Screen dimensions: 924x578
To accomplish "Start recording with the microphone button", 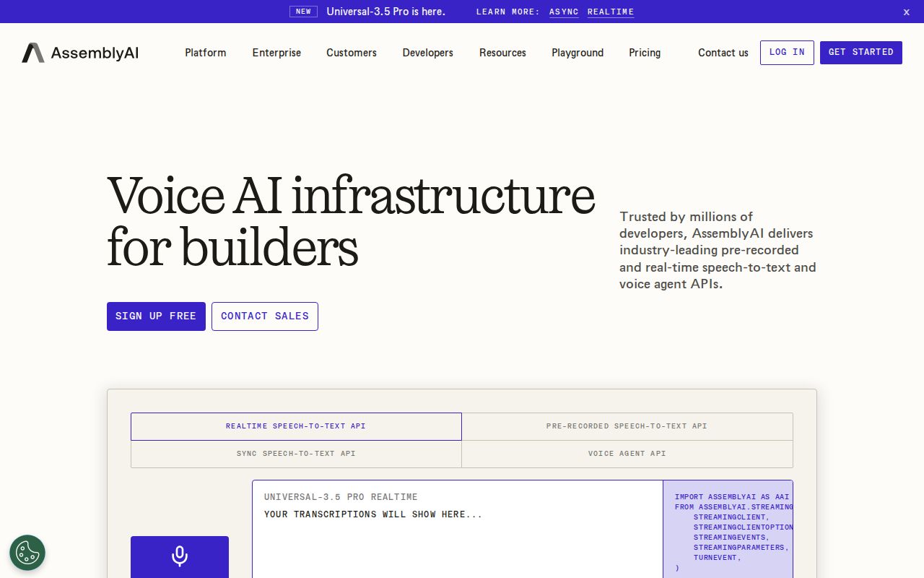I will click(x=180, y=556).
